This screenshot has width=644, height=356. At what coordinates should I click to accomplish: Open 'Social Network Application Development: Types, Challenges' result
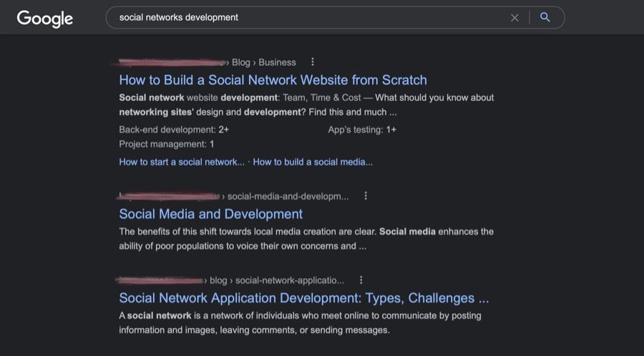pos(303,298)
